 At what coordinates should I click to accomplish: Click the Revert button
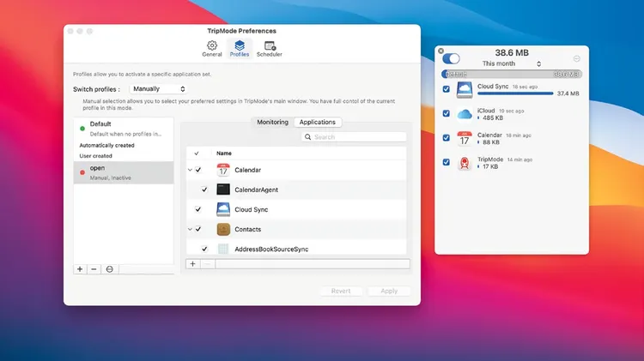340,291
